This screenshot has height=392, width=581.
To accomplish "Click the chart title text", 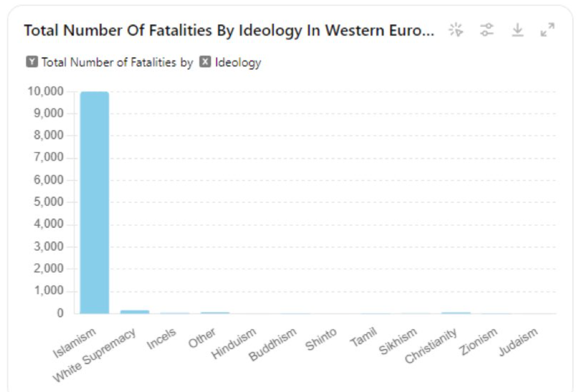I will (x=229, y=31).
